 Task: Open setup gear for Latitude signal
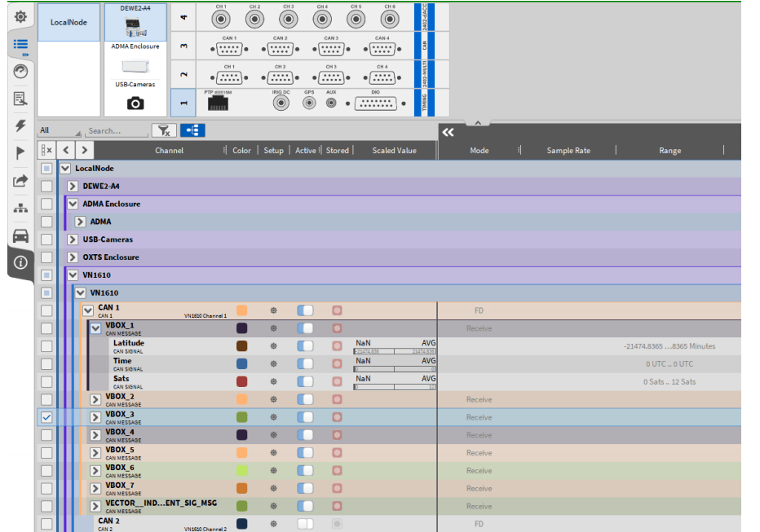tap(274, 346)
